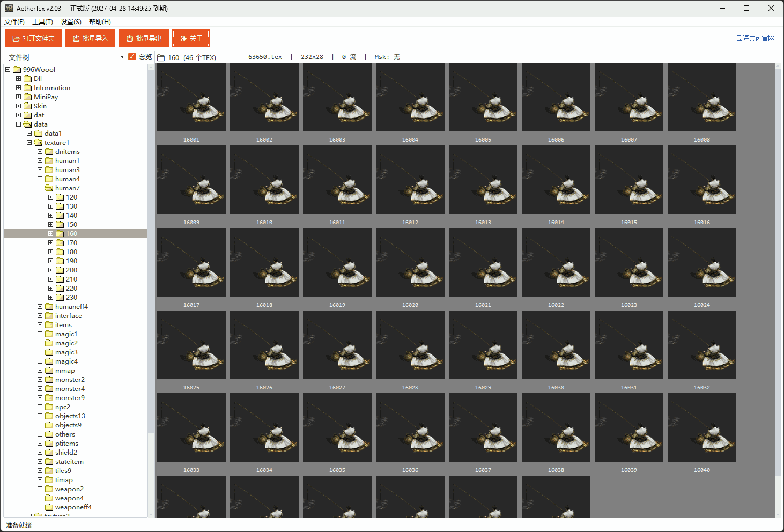Click the 63650.tex file name text

pyautogui.click(x=265, y=57)
